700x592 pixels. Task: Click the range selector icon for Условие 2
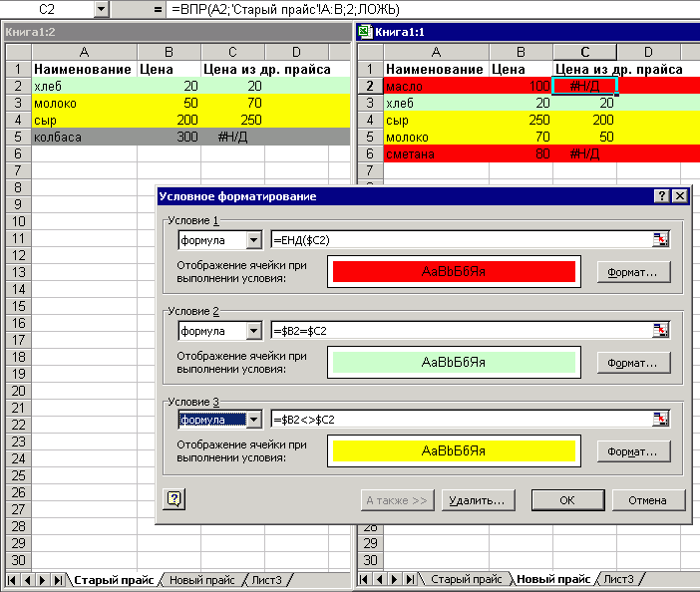(660, 330)
